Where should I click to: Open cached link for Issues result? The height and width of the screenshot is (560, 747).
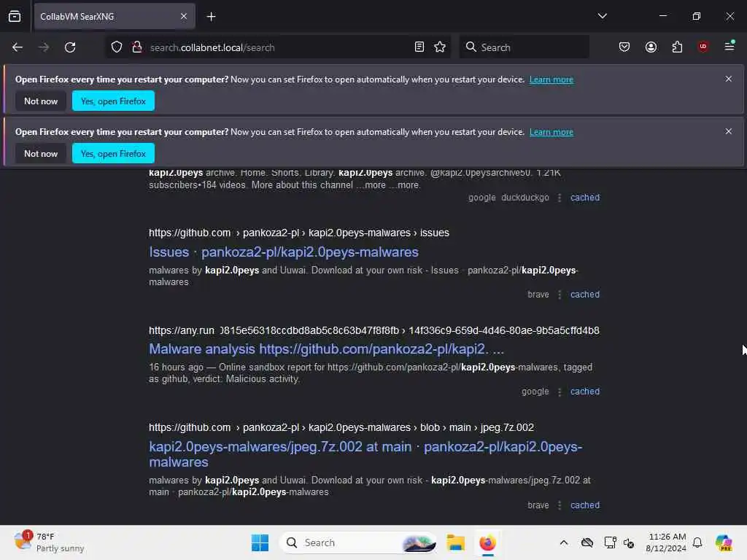[585, 295]
